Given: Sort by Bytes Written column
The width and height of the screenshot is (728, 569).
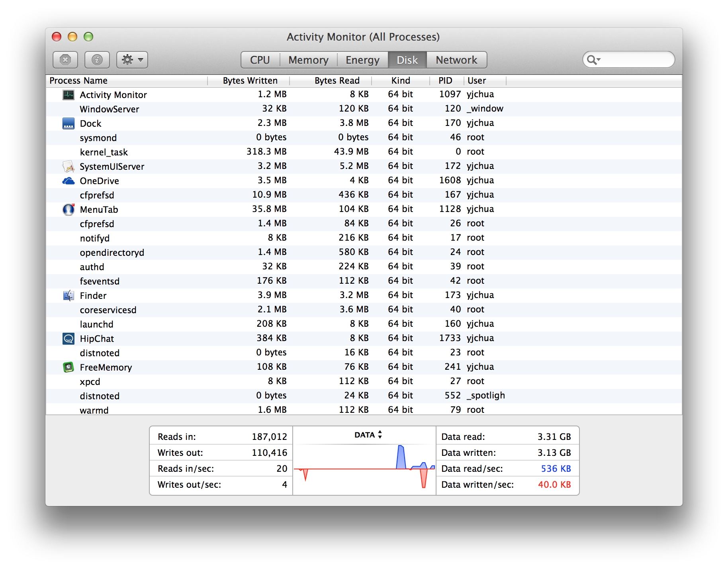Looking at the screenshot, I should (249, 81).
